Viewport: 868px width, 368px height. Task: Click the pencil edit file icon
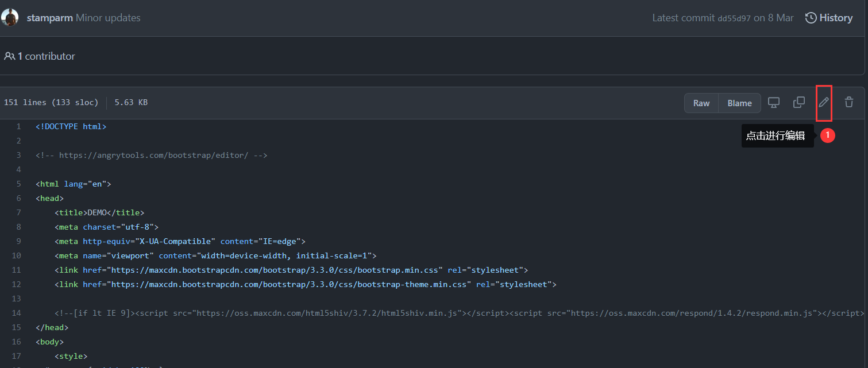[x=824, y=103]
